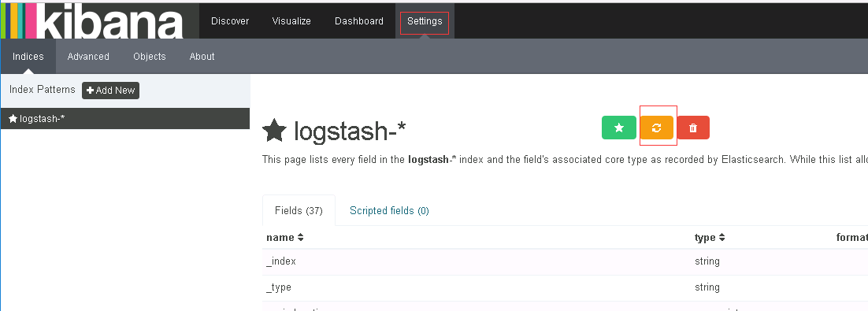Switch to the Advanced settings tab
Screen dimensions: 868x311
click(88, 57)
